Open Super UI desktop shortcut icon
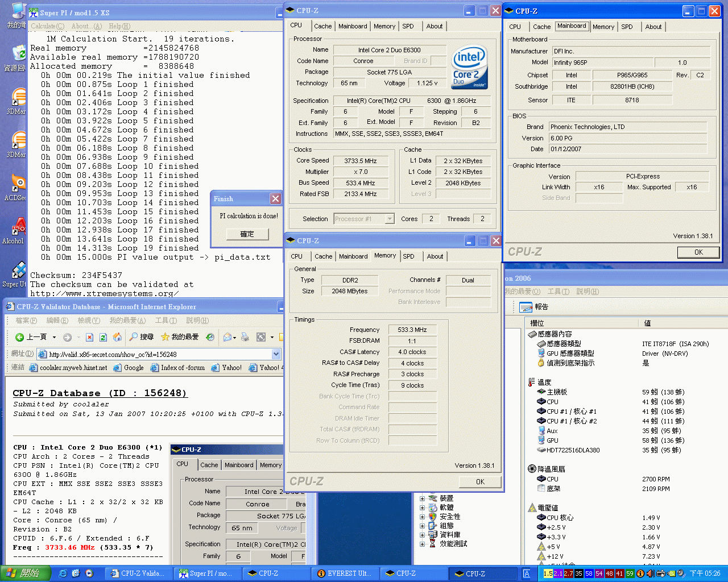The width and height of the screenshot is (728, 582). pos(18,269)
